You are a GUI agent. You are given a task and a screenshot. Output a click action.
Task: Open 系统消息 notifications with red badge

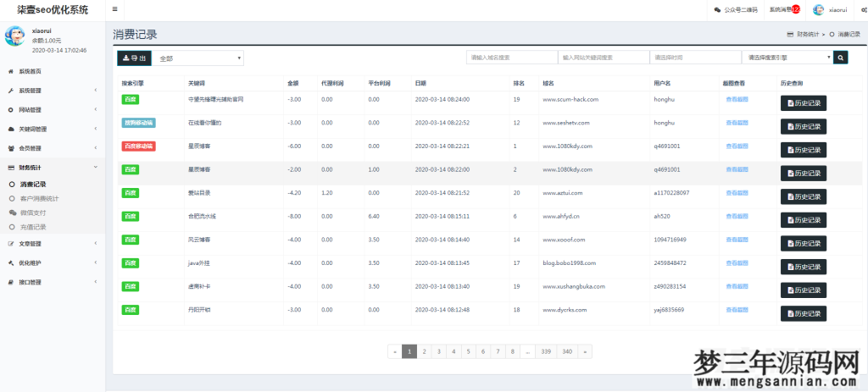(784, 10)
